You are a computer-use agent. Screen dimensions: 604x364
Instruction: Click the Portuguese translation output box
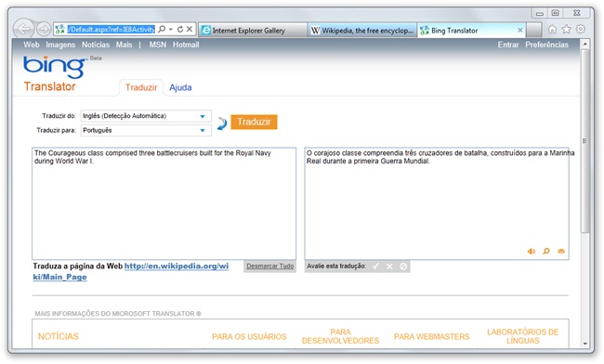coord(437,203)
